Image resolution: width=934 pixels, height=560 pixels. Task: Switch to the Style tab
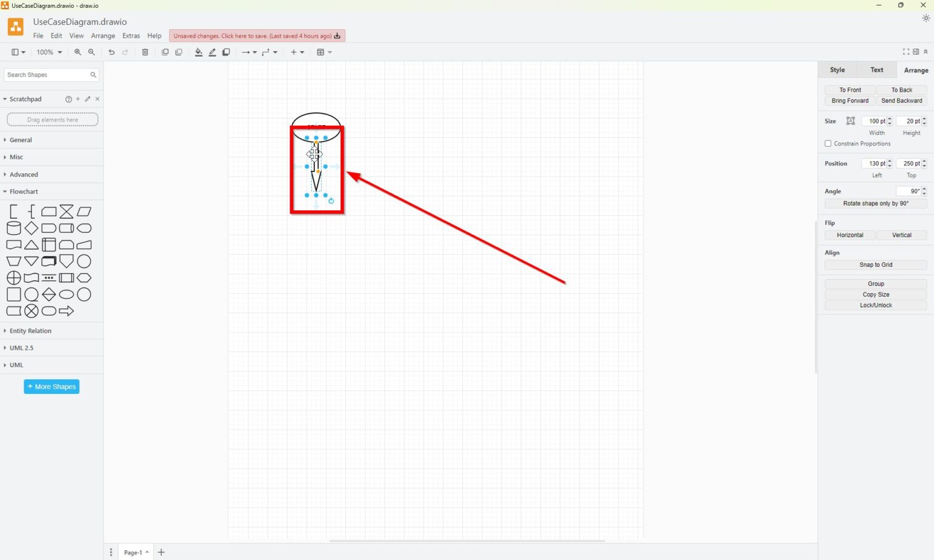point(837,69)
